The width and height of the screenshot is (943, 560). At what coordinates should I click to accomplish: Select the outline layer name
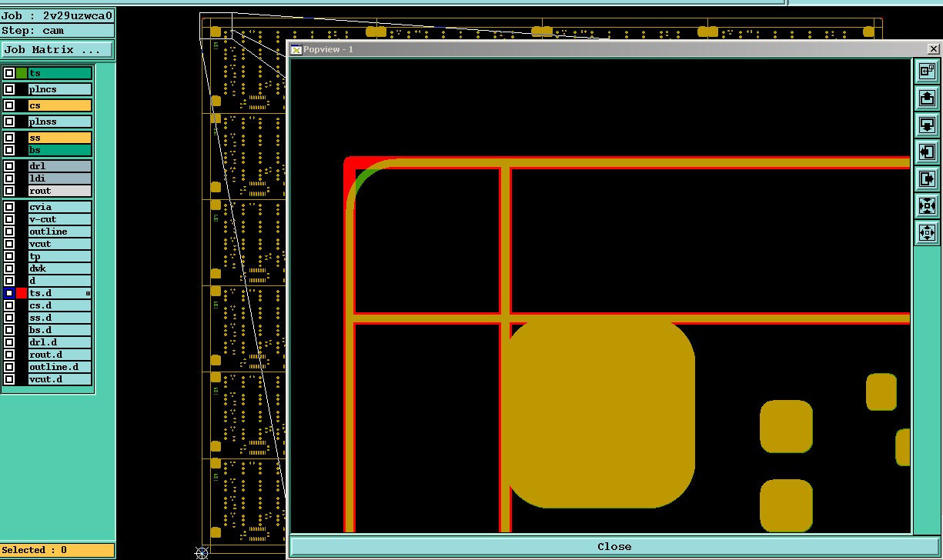pyautogui.click(x=60, y=232)
